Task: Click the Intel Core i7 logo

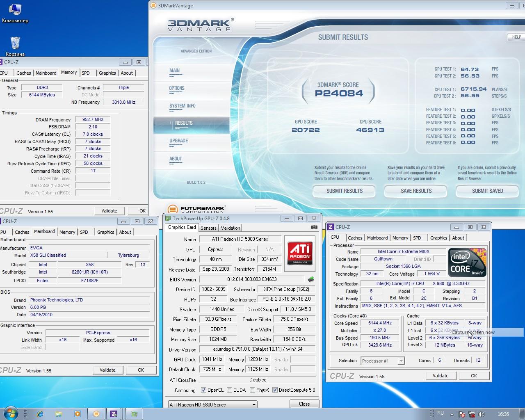Action: (467, 262)
